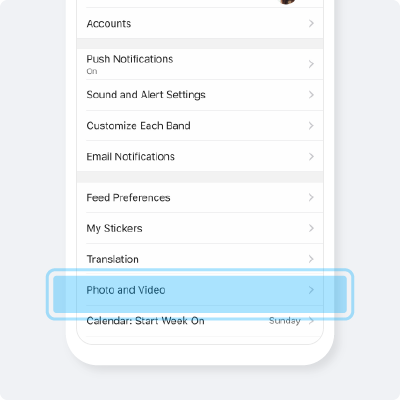Open Email Notifications settings
Image resolution: width=400 pixels, height=400 pixels.
click(200, 156)
